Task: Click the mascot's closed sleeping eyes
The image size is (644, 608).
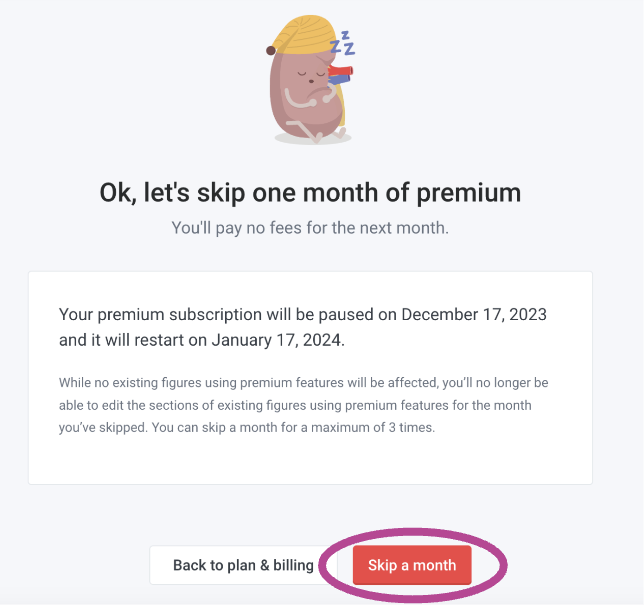Action: point(316,73)
